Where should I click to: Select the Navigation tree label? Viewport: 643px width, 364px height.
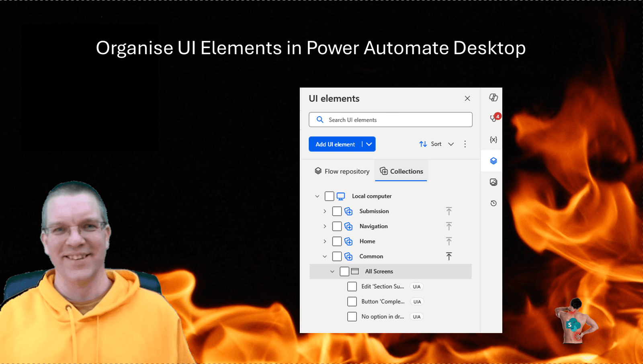(x=374, y=226)
